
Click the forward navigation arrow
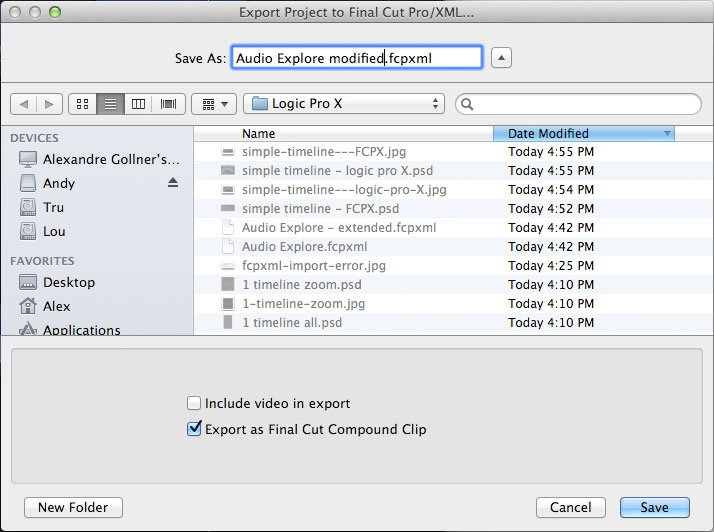[50, 104]
